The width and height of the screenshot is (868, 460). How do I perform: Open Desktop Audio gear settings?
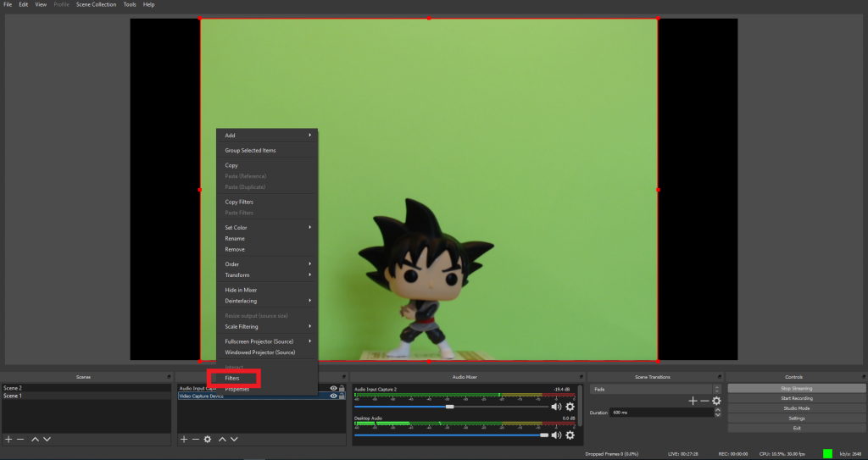coord(570,435)
